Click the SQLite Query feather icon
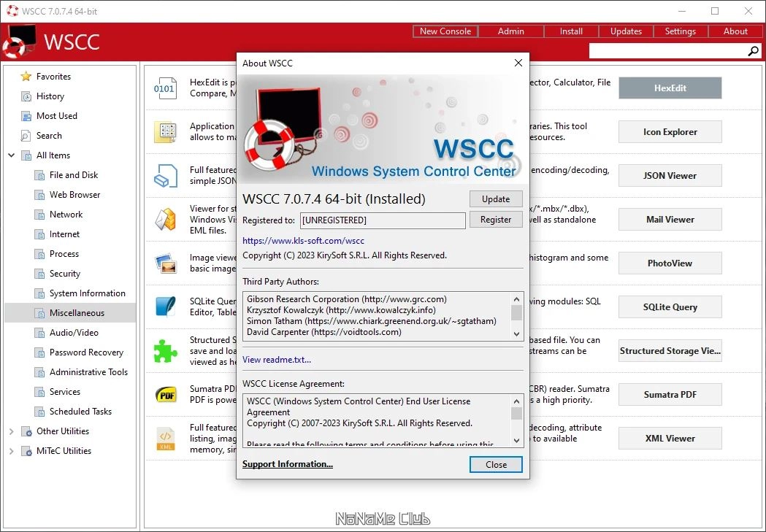The height and width of the screenshot is (532, 766). pyautogui.click(x=165, y=307)
